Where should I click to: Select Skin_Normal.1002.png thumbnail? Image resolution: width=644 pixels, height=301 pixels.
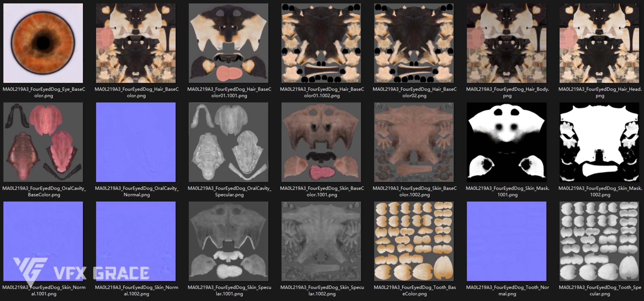(136, 241)
